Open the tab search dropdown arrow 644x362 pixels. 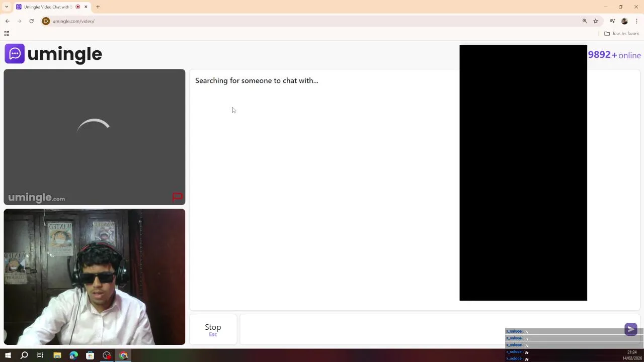click(x=7, y=7)
